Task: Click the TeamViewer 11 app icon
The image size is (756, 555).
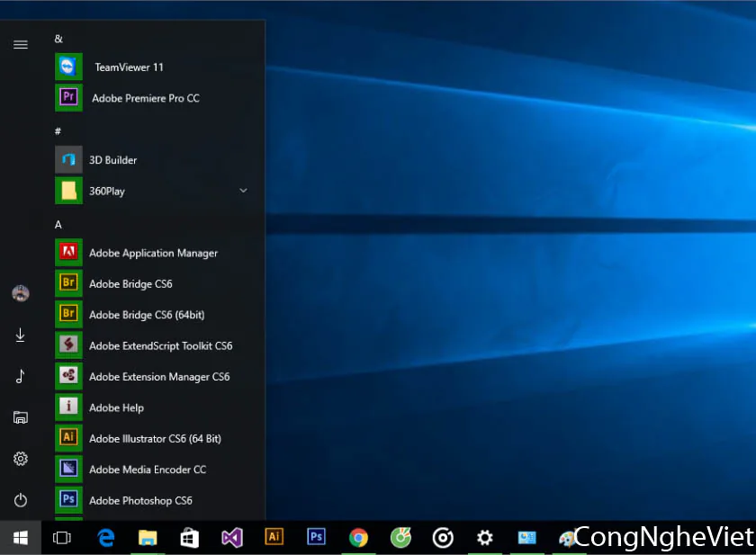Action: click(69, 67)
